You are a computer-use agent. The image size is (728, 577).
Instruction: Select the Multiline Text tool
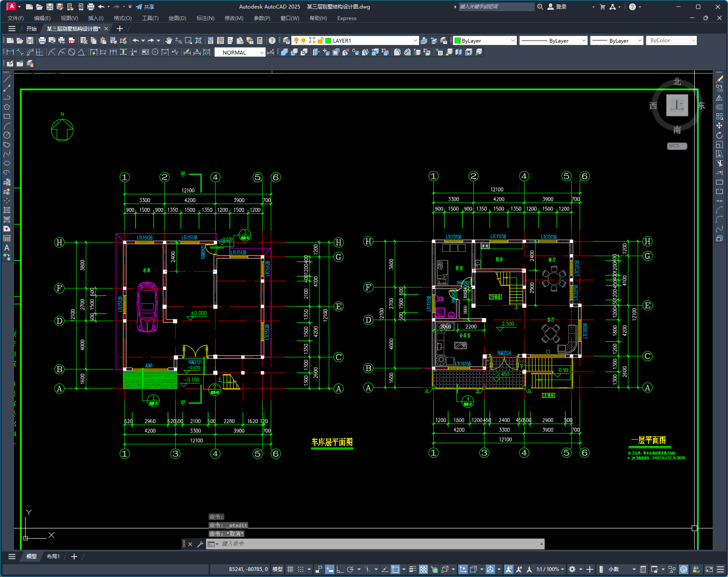point(7,248)
